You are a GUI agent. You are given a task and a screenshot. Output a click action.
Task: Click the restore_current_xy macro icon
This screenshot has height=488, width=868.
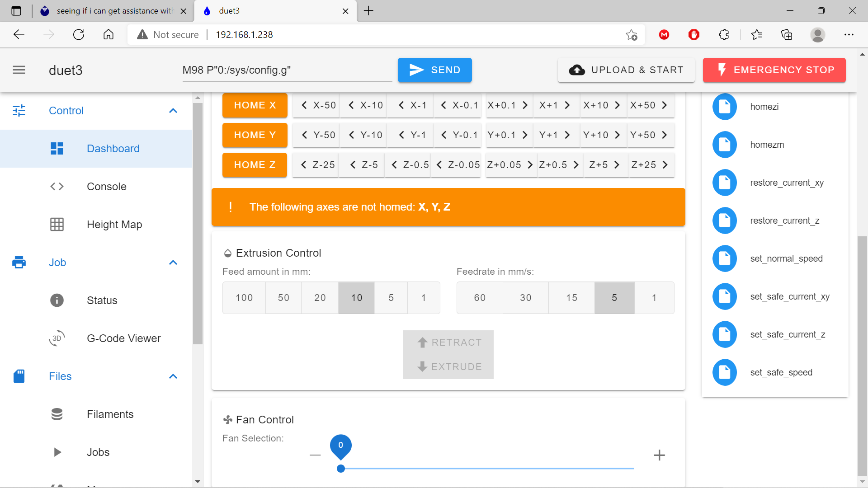point(724,183)
